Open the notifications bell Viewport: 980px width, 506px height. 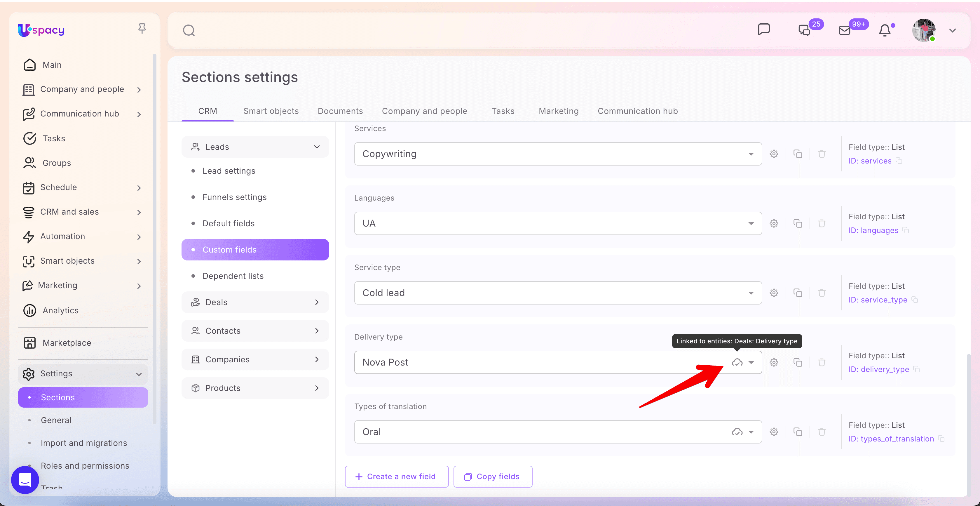pyautogui.click(x=885, y=30)
